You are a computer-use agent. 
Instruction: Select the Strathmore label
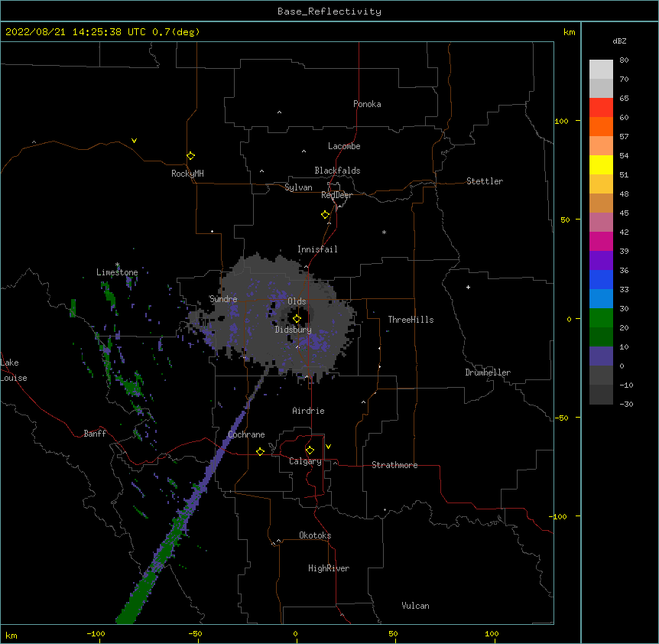[394, 465]
